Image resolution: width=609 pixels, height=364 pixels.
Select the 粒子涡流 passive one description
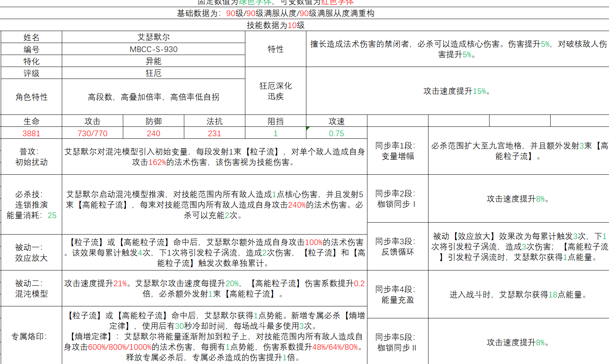click(215, 253)
